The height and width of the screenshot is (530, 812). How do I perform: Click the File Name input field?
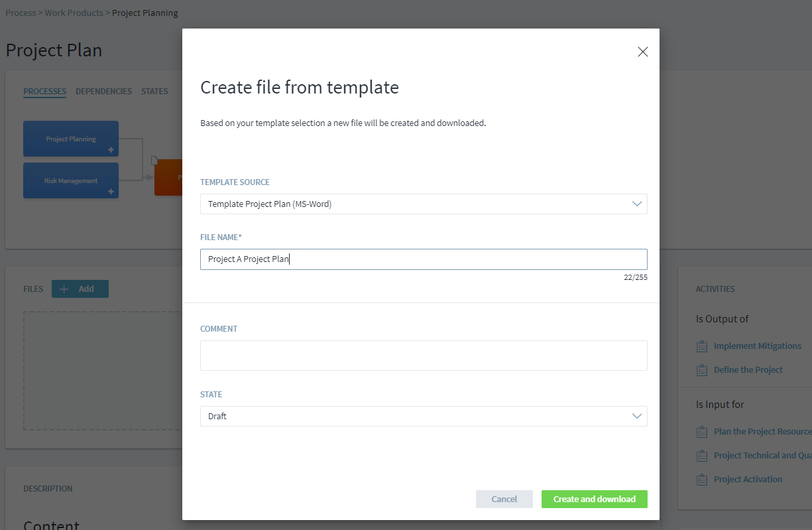pyautogui.click(x=424, y=259)
